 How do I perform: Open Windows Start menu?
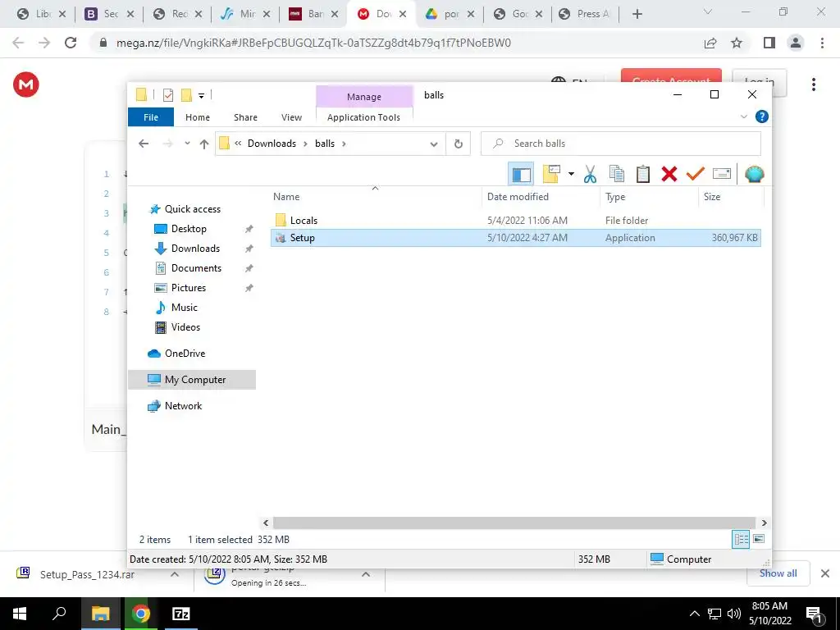(x=20, y=614)
